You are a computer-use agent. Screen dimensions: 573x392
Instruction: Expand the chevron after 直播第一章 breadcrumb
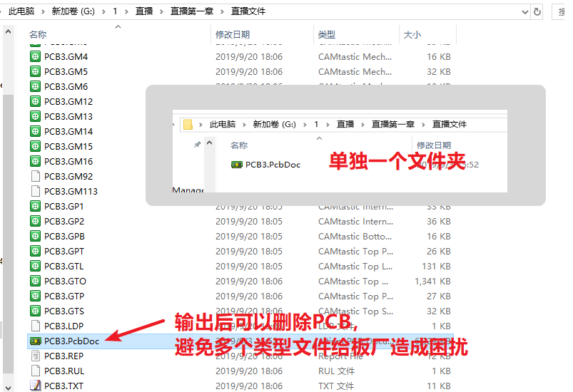click(x=224, y=11)
